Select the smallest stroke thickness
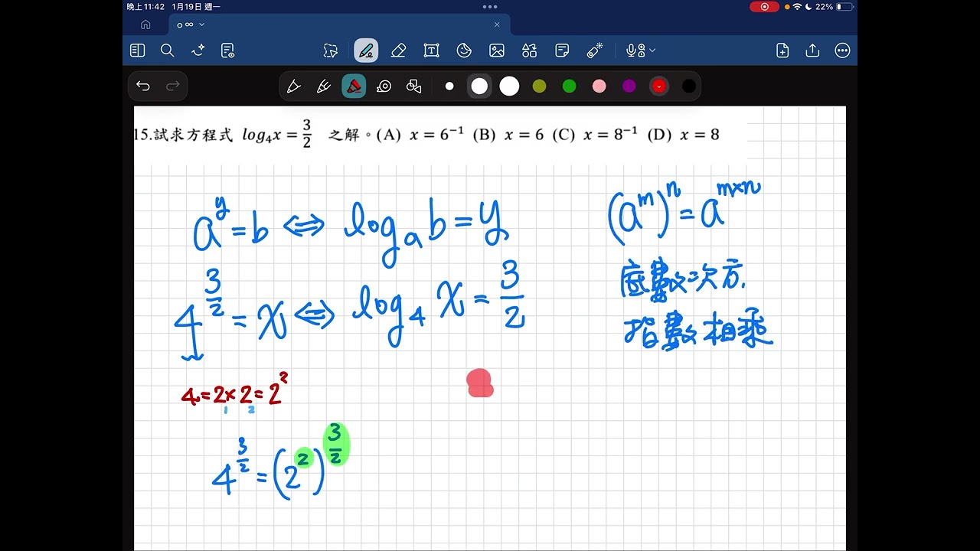This screenshot has height=551, width=980. pyautogui.click(x=449, y=86)
